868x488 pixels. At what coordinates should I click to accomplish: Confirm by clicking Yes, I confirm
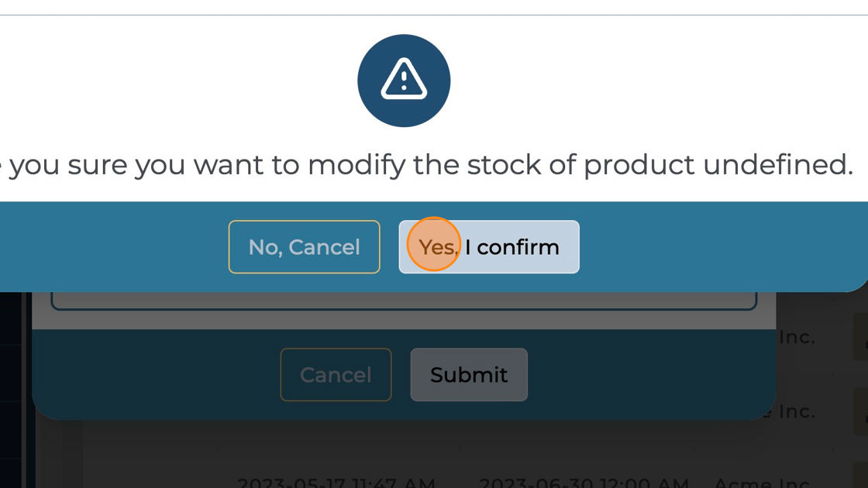(488, 246)
